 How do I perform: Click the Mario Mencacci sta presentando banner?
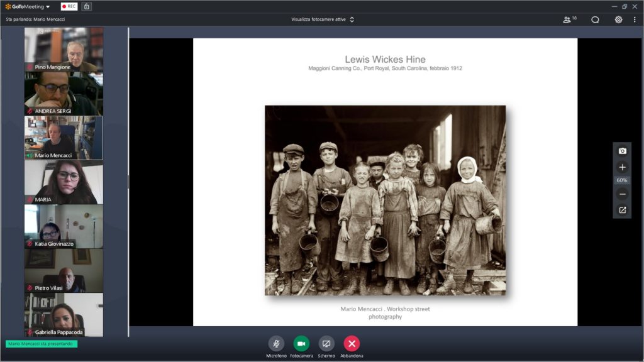pos(41,344)
